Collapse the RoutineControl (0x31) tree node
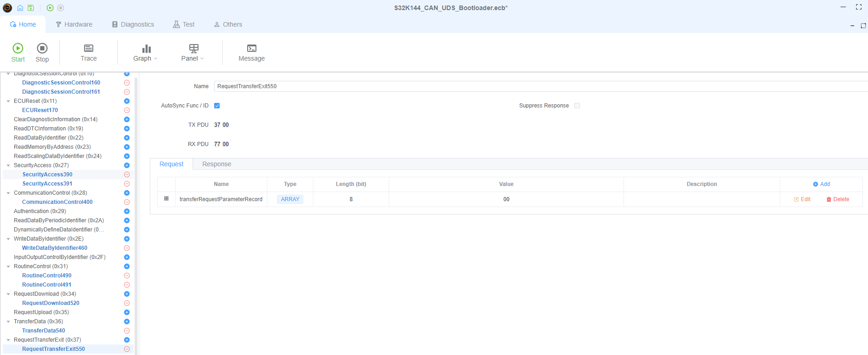This screenshot has width=868, height=355. coord(8,266)
